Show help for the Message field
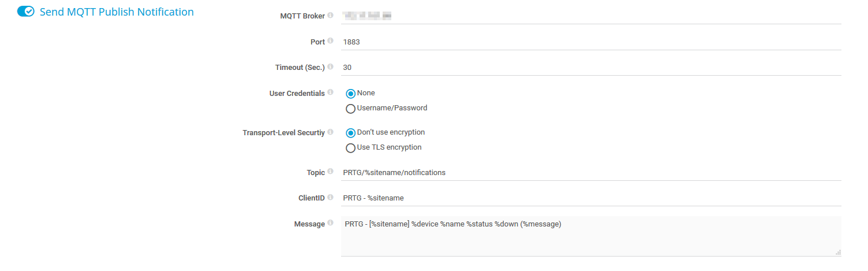Image resolution: width=868 pixels, height=271 pixels. pyautogui.click(x=330, y=223)
